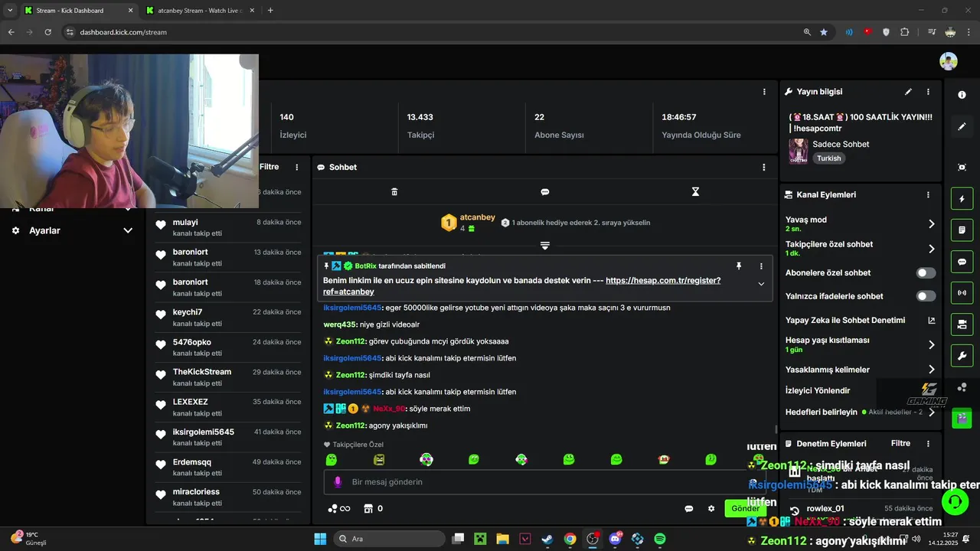Open Discord from the taskbar
The image size is (980, 551).
pos(615,539)
